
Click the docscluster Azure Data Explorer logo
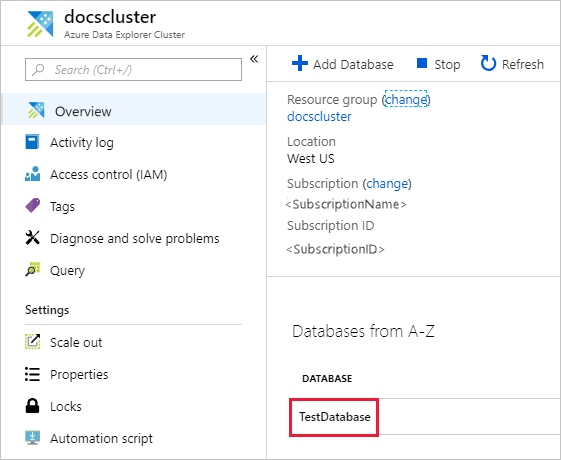coord(40,24)
